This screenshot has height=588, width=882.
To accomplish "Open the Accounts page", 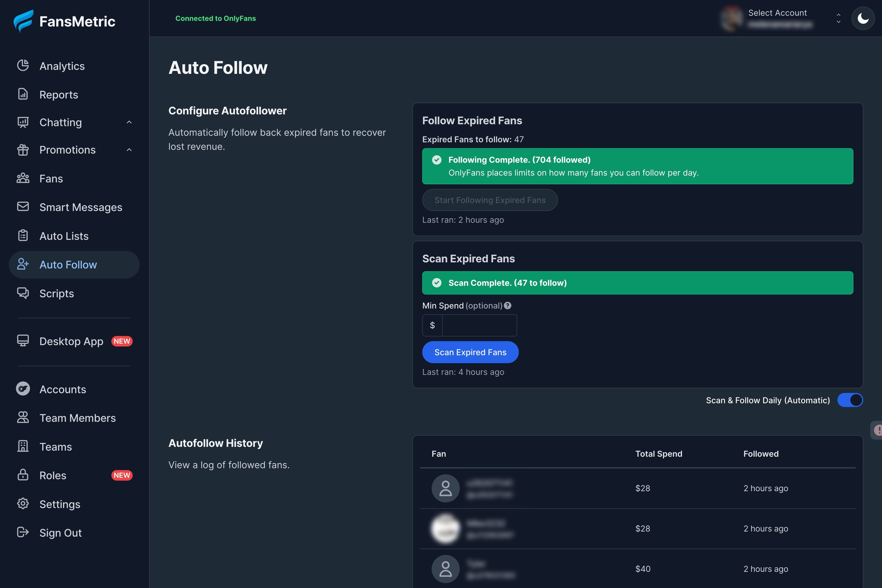I will (x=74, y=389).
